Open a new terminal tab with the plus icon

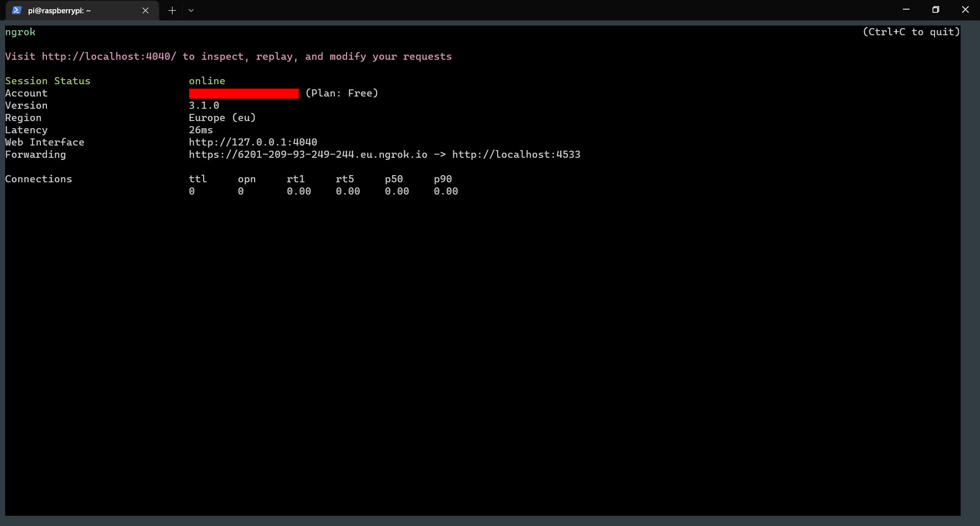(172, 10)
